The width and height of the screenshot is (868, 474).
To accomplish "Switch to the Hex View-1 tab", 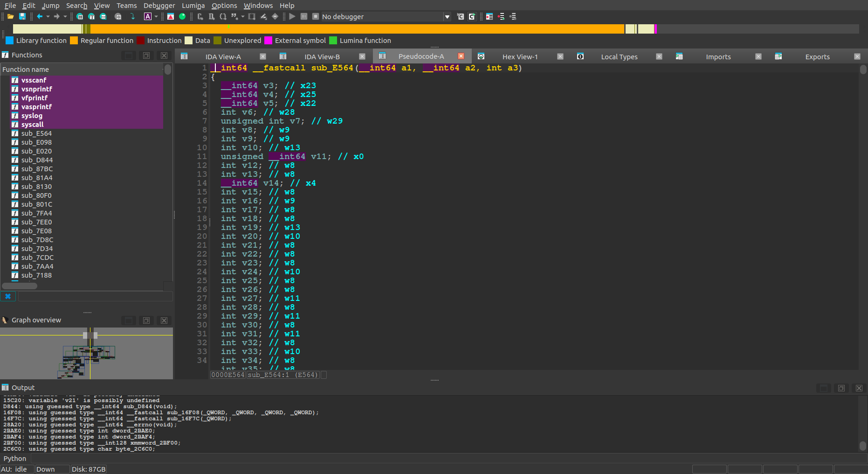I will coord(520,57).
